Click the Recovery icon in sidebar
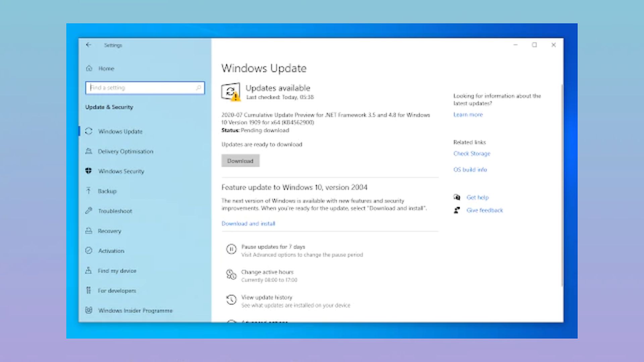The image size is (644, 362). [89, 231]
